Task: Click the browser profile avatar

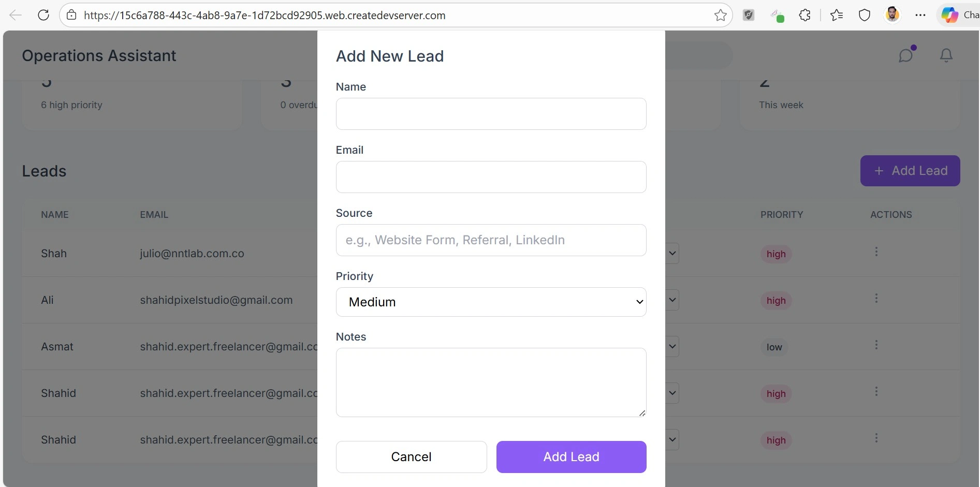Action: (x=892, y=14)
